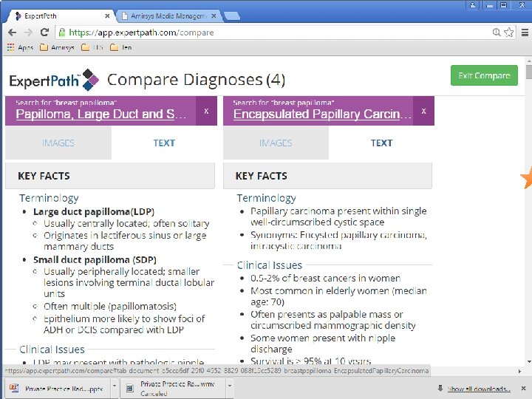Viewport: 532px width, 399px height.
Task: Close the ExpertPath browser tab
Action: coord(107,16)
